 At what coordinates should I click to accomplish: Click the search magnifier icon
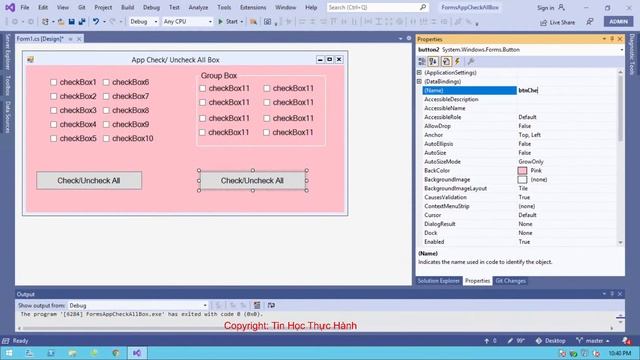(x=423, y=7)
